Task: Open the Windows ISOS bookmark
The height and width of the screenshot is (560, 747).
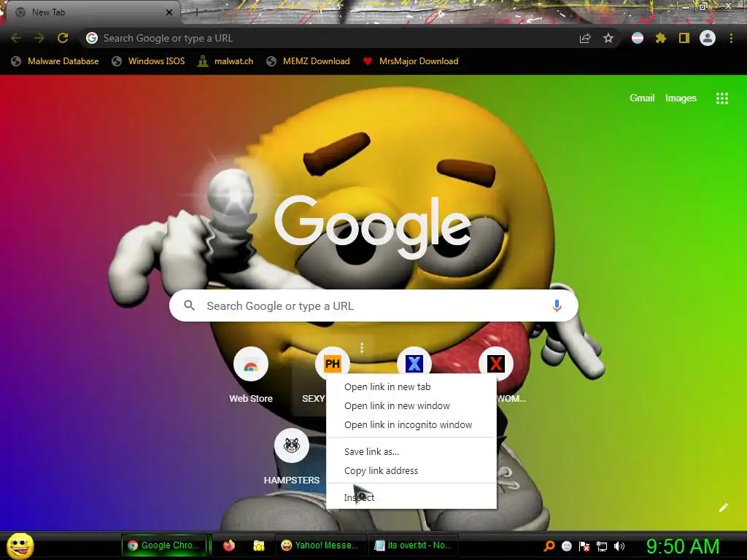Action: pyautogui.click(x=148, y=61)
